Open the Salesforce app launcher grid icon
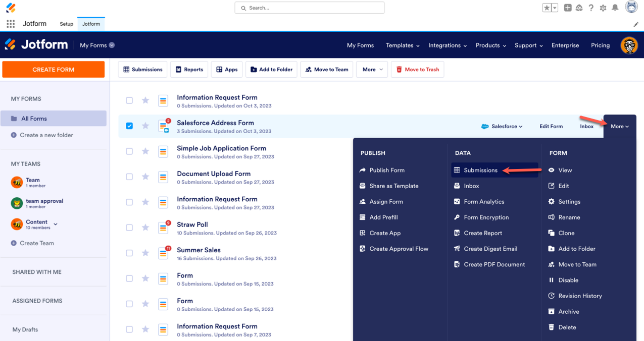The image size is (644, 341). point(11,24)
